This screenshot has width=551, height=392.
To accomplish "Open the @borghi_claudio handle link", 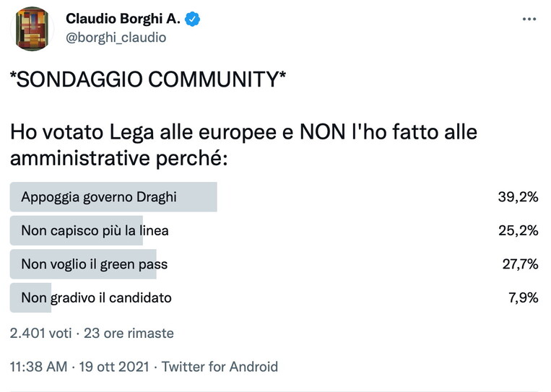I will [x=116, y=38].
